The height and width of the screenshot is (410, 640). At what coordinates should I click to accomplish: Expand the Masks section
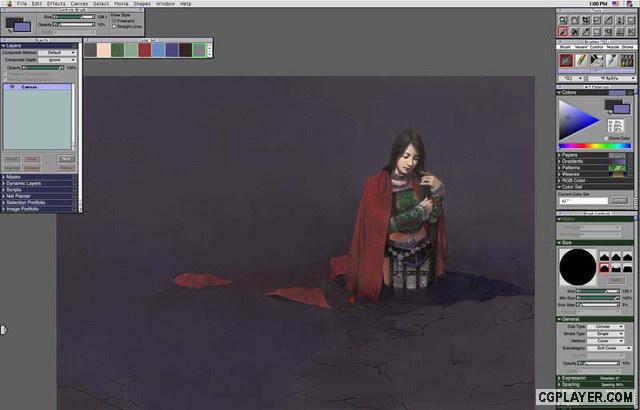pyautogui.click(x=3, y=177)
